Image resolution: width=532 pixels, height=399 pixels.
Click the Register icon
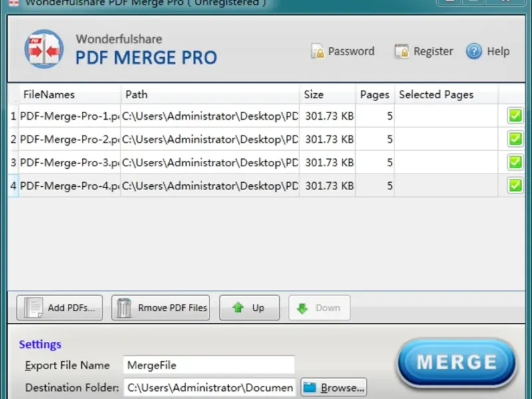[x=402, y=51]
